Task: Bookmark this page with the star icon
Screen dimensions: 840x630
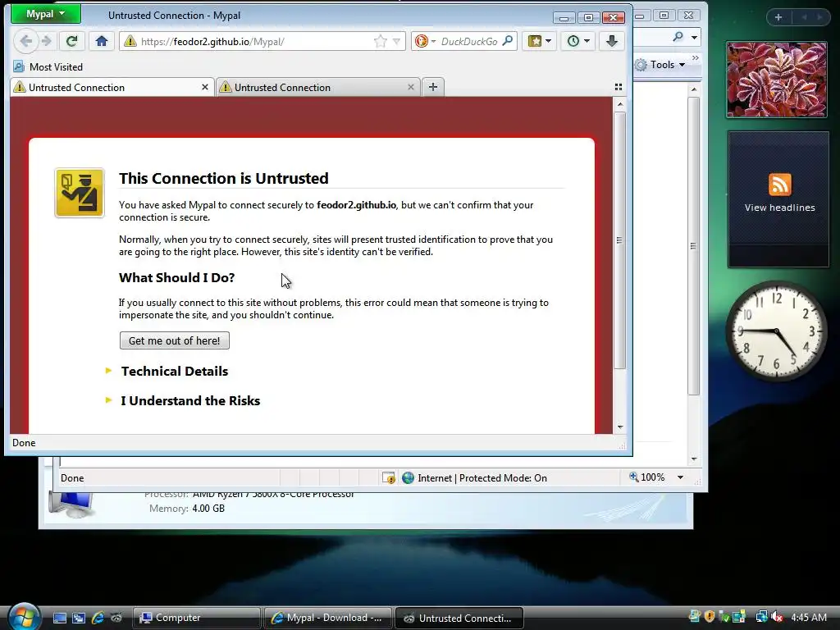Action: (x=380, y=41)
